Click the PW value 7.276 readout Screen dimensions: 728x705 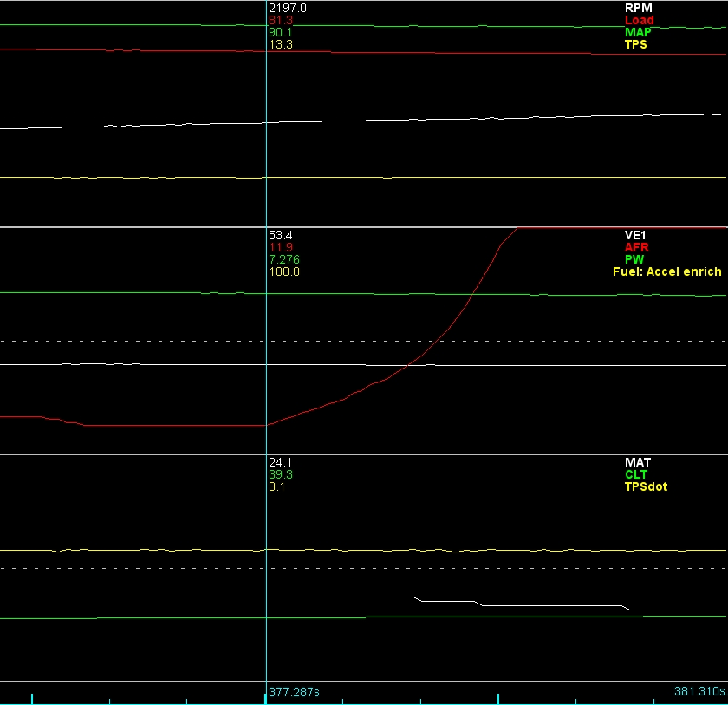tap(284, 259)
